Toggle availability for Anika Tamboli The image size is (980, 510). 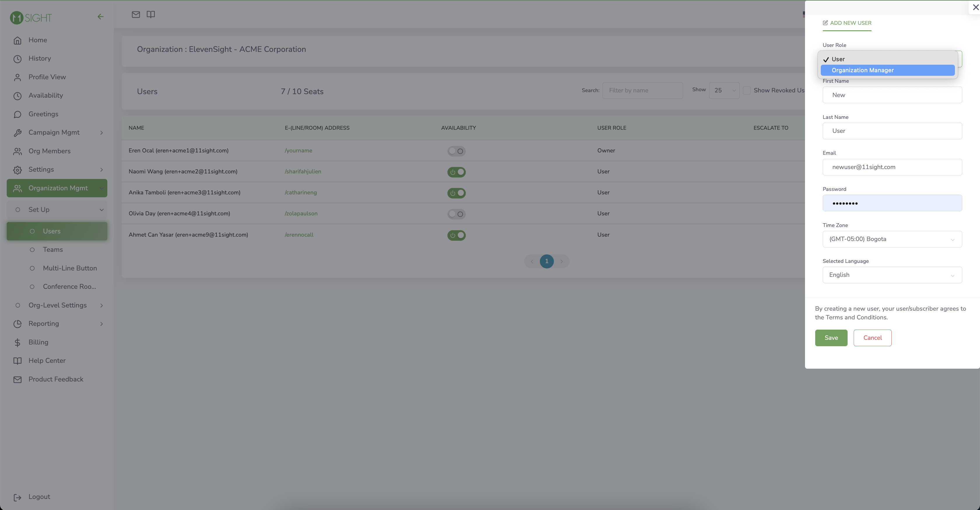click(456, 193)
